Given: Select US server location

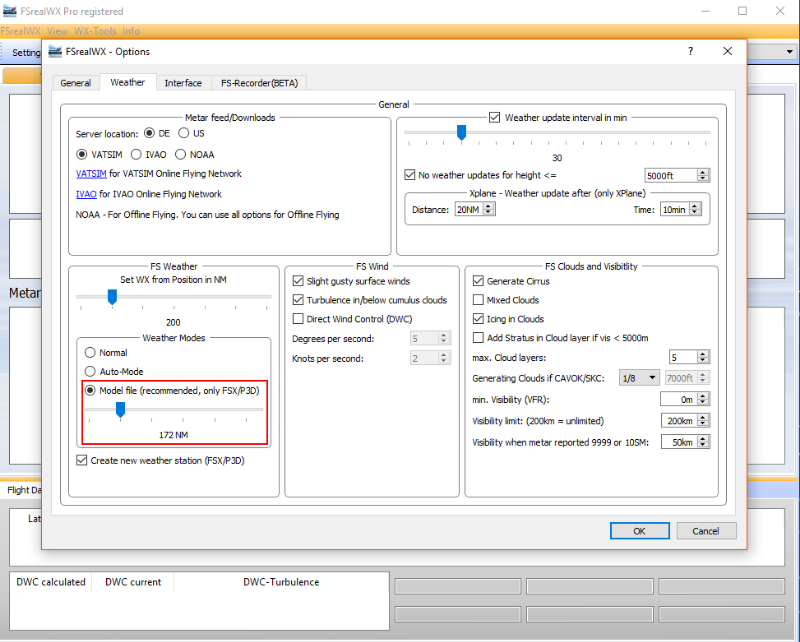Looking at the screenshot, I should coord(184,133).
